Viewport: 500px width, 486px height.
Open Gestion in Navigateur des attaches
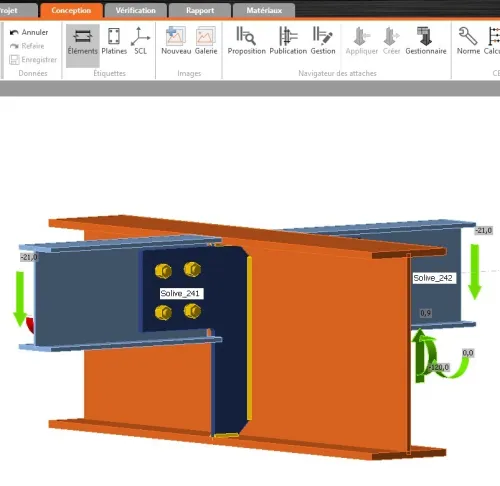[323, 42]
